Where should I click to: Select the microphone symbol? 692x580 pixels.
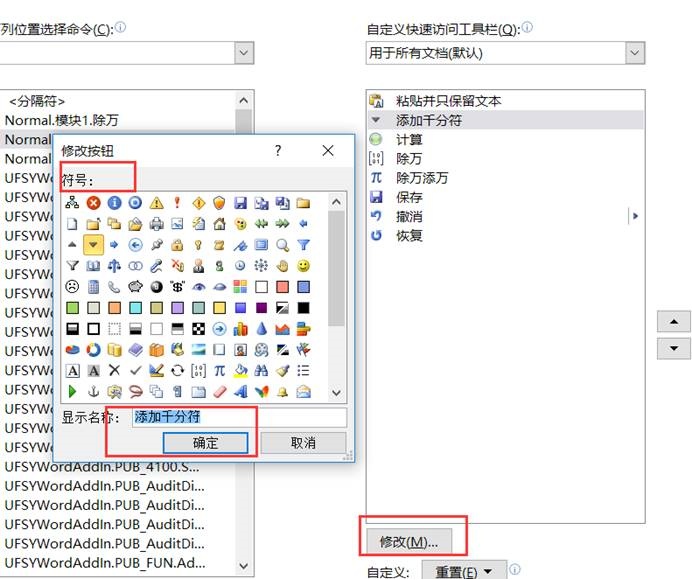coord(156,266)
